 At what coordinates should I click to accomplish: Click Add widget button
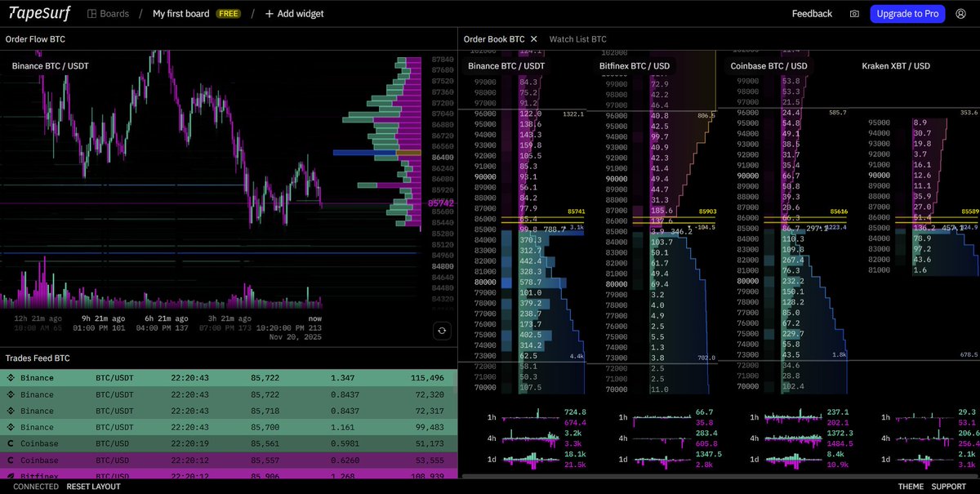[x=294, y=14]
